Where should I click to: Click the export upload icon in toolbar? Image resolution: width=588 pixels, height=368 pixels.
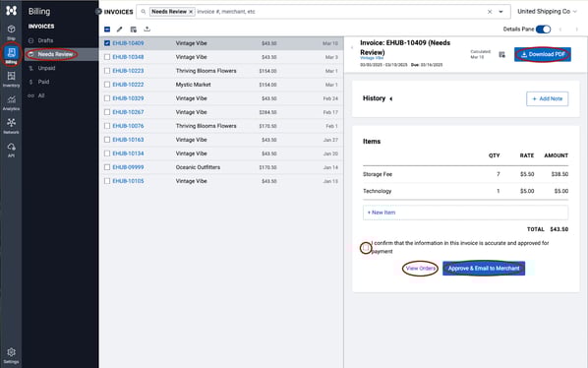coord(147,30)
